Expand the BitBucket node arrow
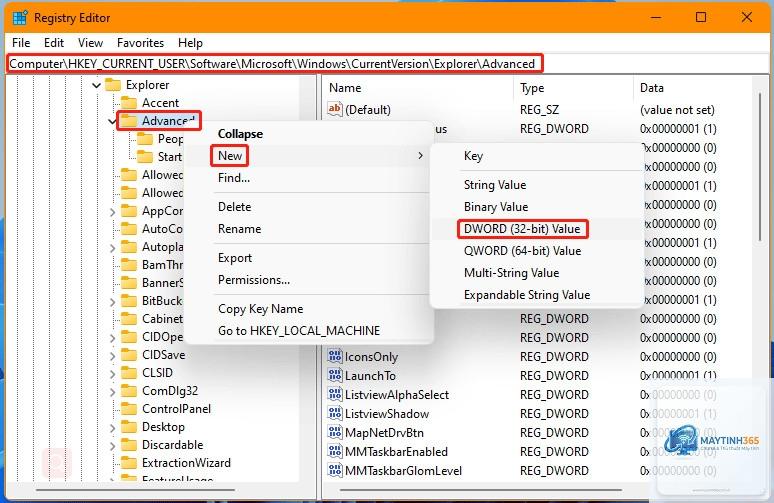The height and width of the screenshot is (503, 774). click(113, 302)
